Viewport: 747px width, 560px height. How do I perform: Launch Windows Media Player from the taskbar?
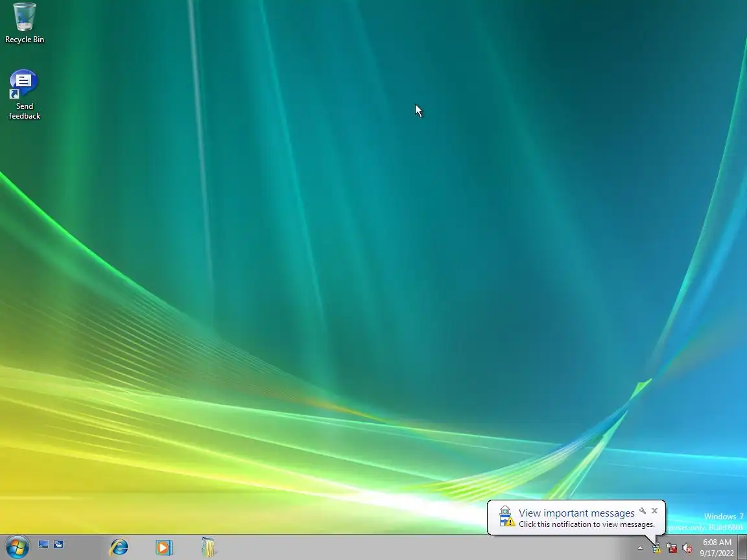[163, 547]
